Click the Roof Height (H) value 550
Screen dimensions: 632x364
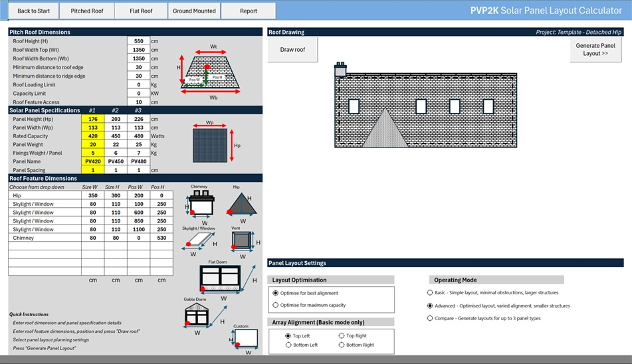tap(139, 41)
